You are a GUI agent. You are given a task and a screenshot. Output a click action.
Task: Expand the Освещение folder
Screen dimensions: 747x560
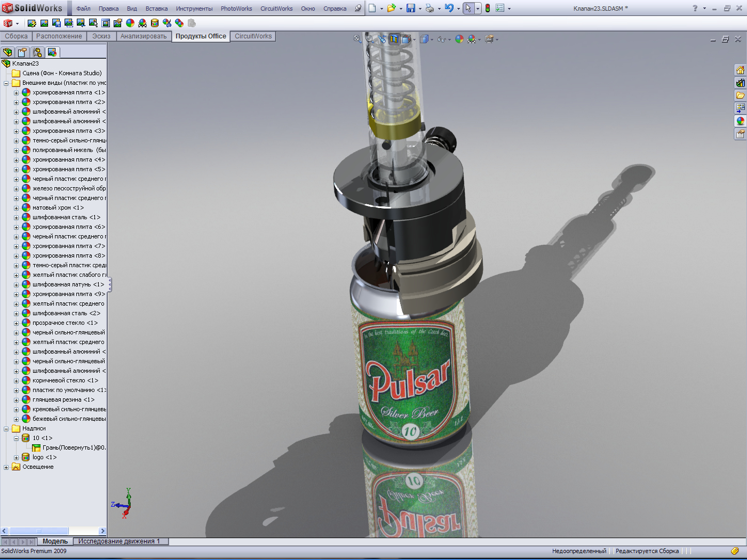(x=6, y=467)
